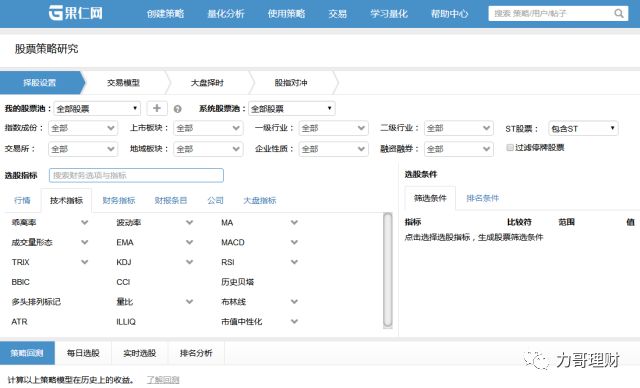Open the 了解回测 link
The image size is (640, 388).
[163, 380]
